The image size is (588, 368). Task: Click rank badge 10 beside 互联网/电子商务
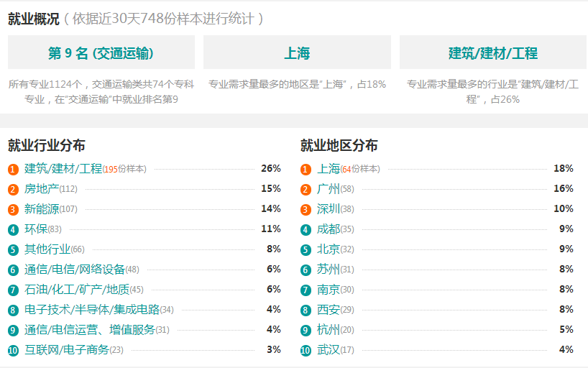[13, 351]
